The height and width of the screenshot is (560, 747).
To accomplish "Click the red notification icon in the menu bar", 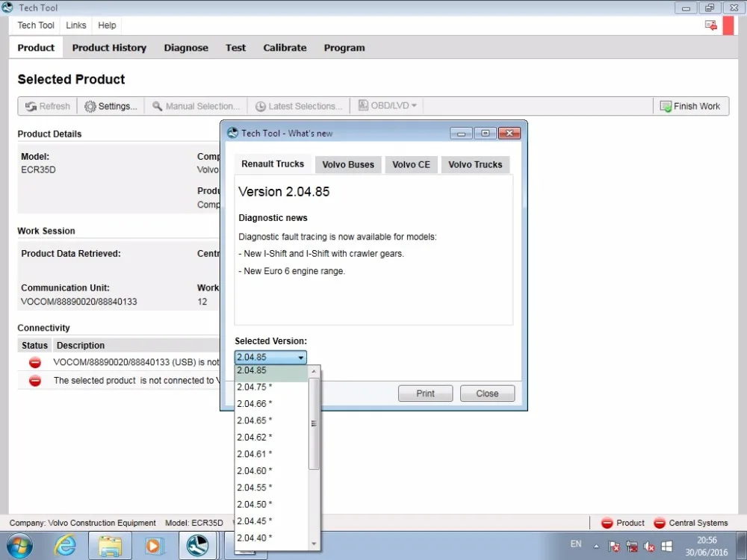I will tap(711, 25).
